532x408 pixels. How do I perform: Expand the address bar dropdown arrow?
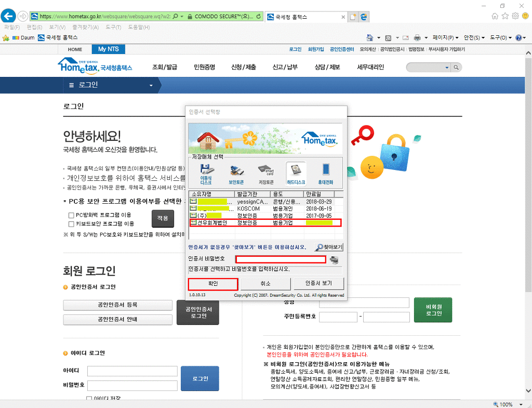tap(182, 16)
